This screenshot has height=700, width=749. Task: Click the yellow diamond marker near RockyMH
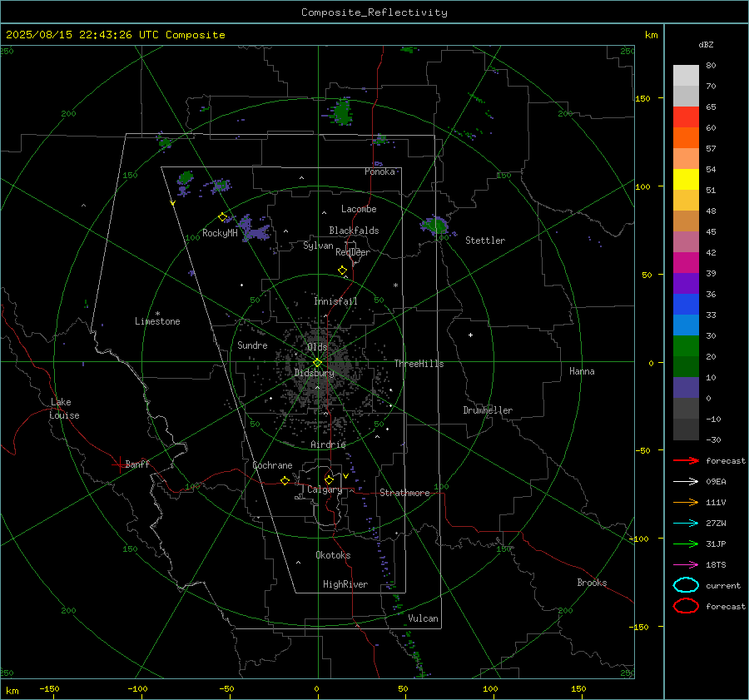click(222, 217)
